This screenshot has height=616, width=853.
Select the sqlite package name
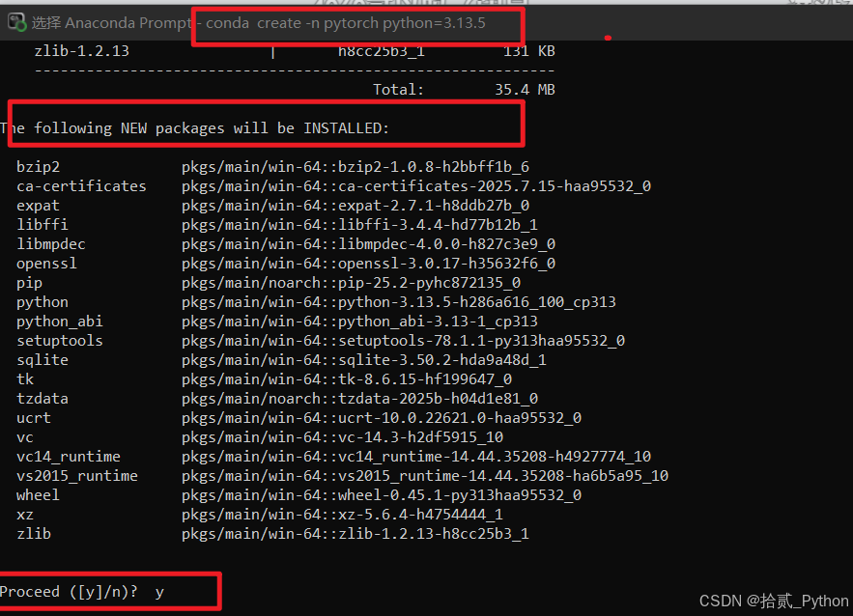43,360
